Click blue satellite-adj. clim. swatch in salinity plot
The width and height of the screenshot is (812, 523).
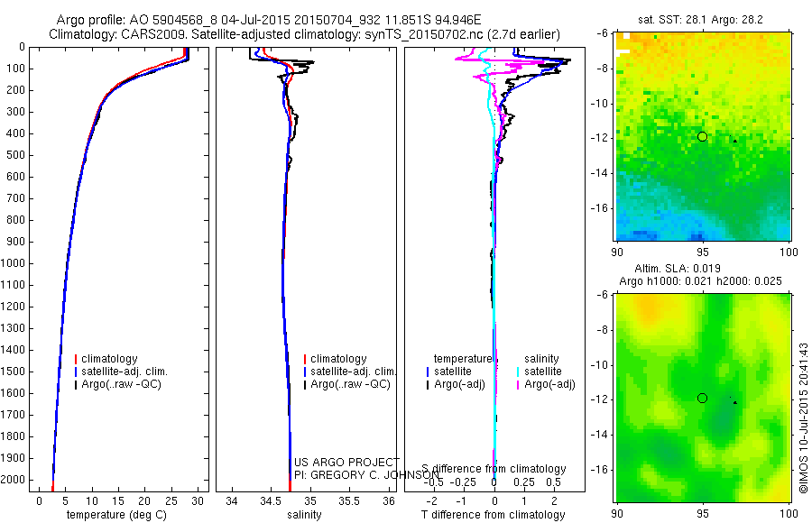click(x=305, y=372)
